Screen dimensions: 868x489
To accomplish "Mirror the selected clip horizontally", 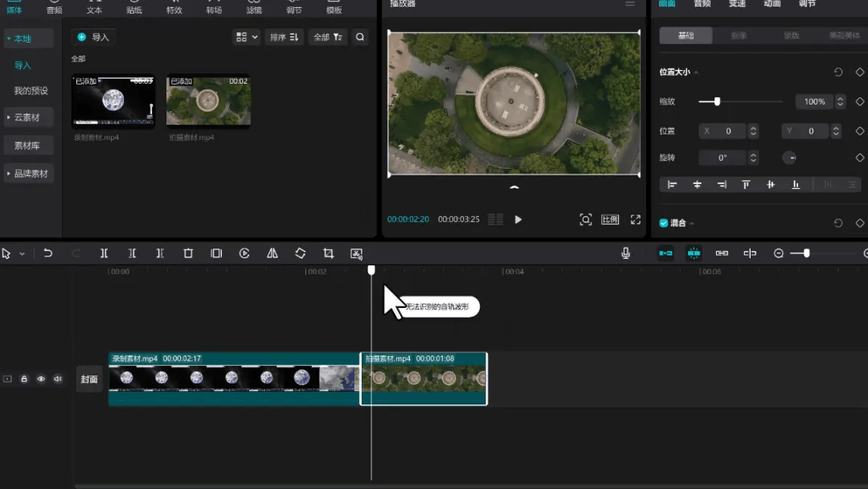I will point(272,253).
